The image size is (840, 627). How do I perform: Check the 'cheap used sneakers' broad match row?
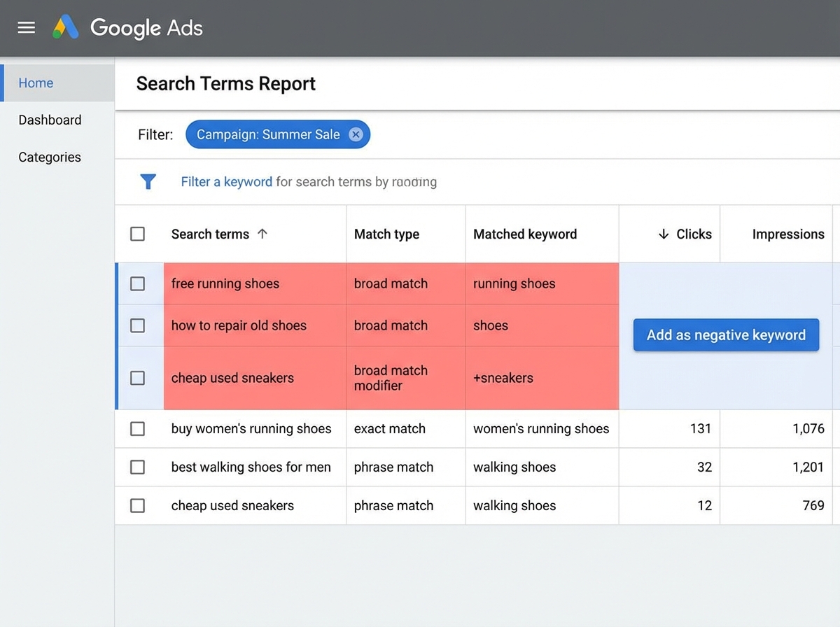coord(137,378)
